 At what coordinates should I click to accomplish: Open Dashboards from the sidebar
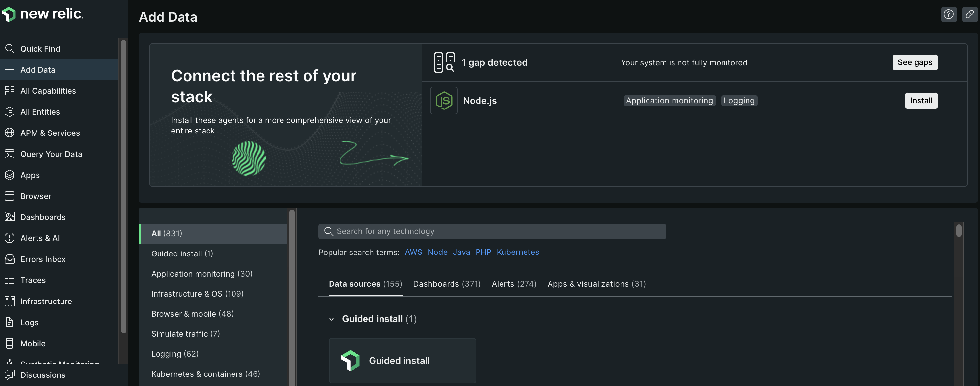[43, 217]
